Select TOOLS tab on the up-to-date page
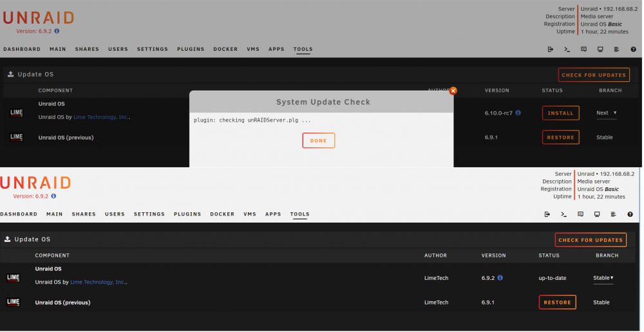This screenshot has height=332, width=644. pos(300,214)
